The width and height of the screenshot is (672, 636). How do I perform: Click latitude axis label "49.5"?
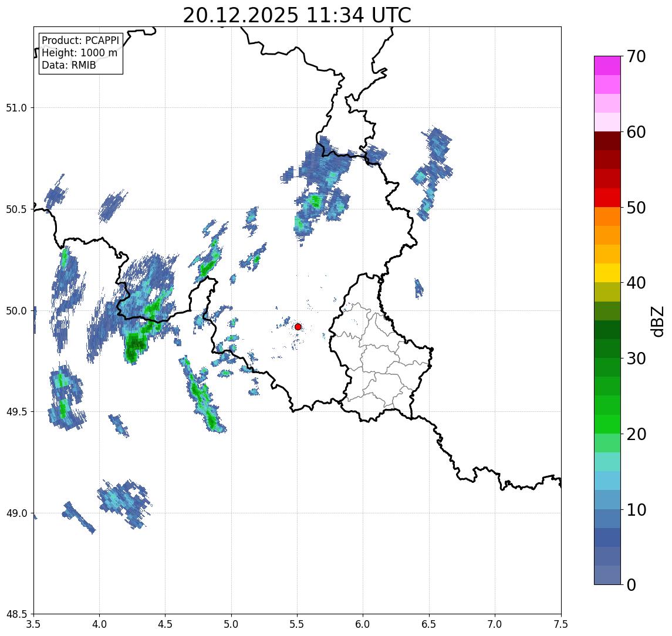click(16, 412)
